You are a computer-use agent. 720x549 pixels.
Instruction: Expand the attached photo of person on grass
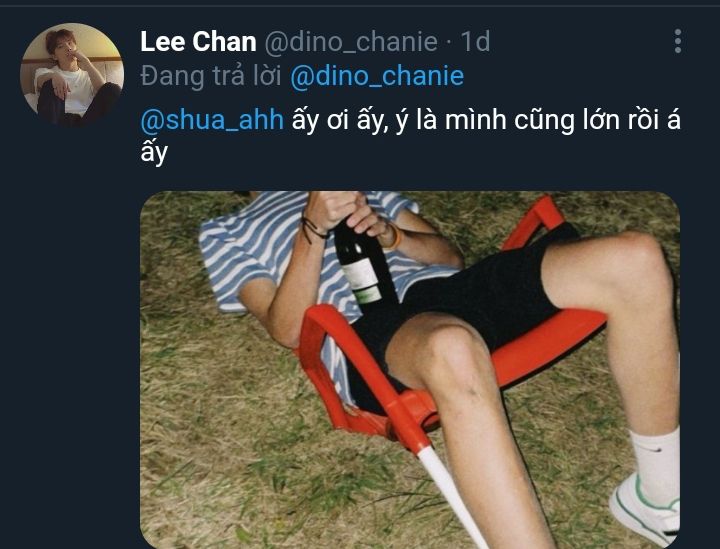(410, 370)
